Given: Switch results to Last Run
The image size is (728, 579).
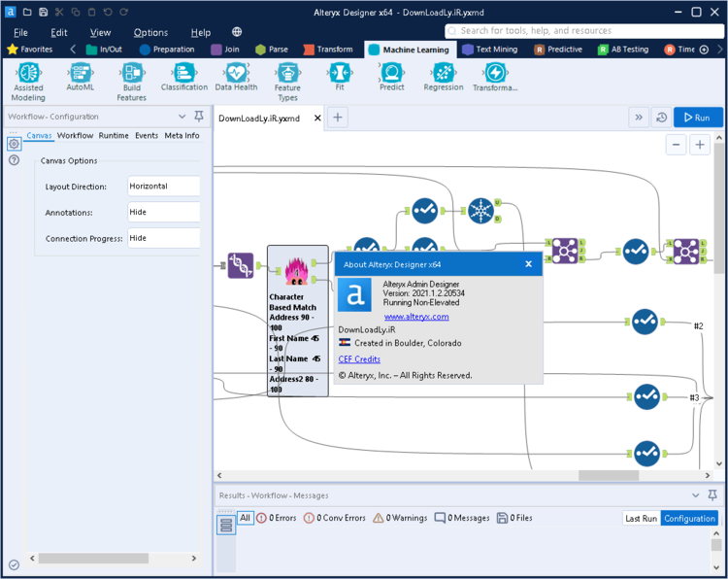Looking at the screenshot, I should click(642, 518).
